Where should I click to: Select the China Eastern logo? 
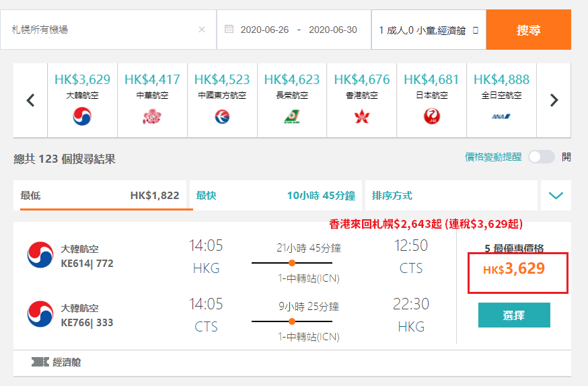(x=222, y=116)
